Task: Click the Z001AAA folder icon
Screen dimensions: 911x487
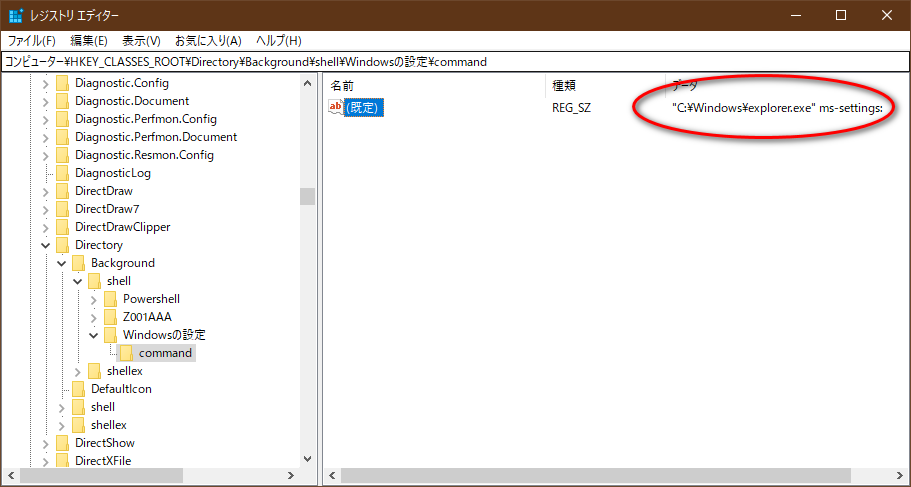Action: [x=111, y=317]
